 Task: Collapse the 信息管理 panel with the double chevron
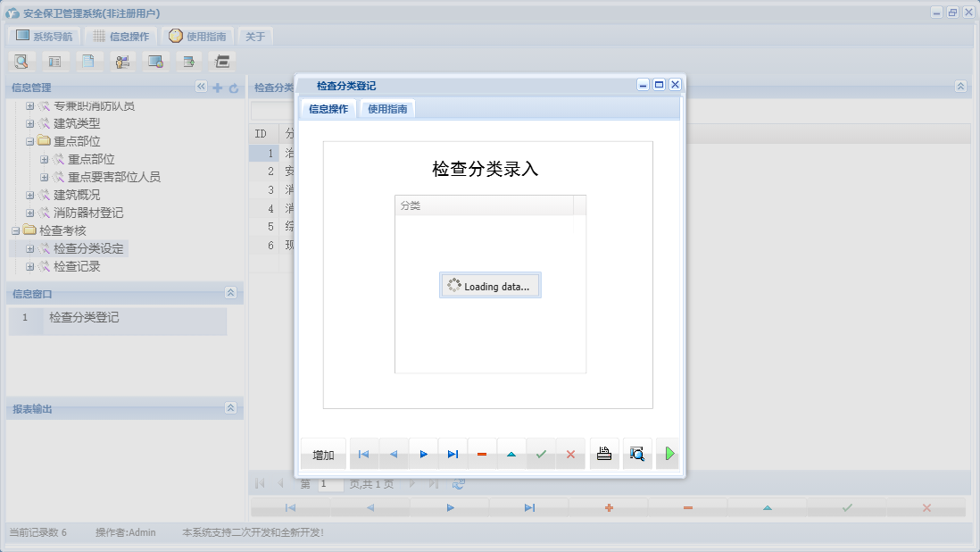pyautogui.click(x=201, y=87)
